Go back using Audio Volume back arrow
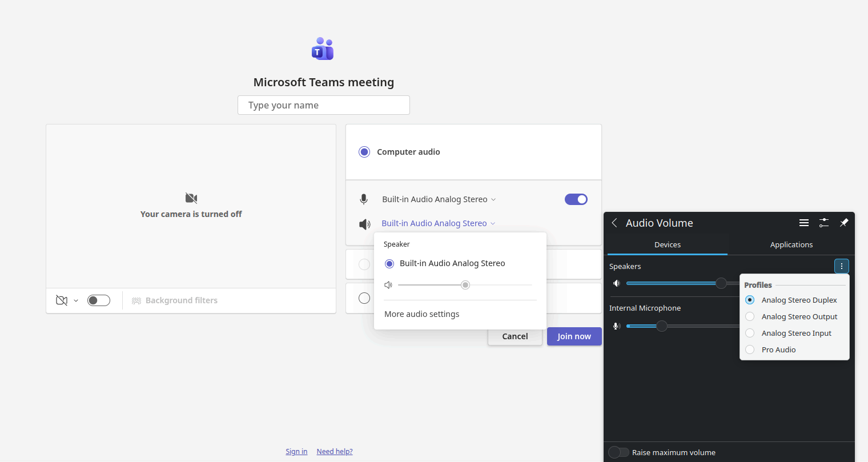 coord(614,223)
